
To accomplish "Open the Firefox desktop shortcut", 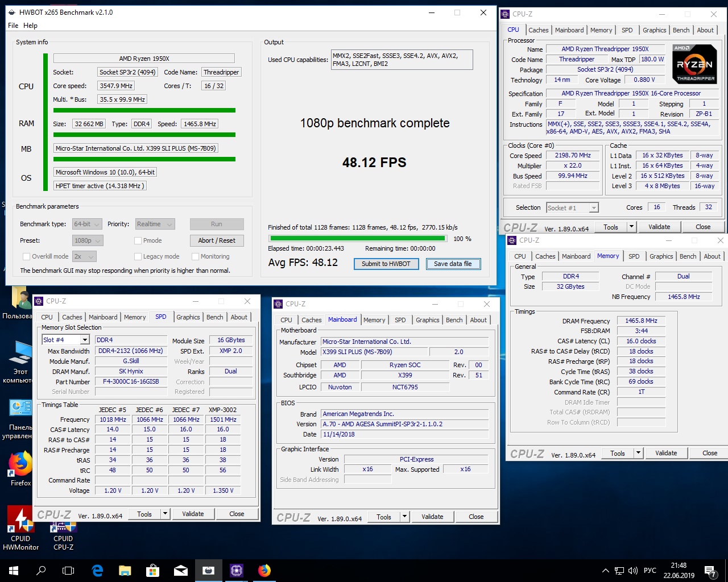I will coord(20,469).
